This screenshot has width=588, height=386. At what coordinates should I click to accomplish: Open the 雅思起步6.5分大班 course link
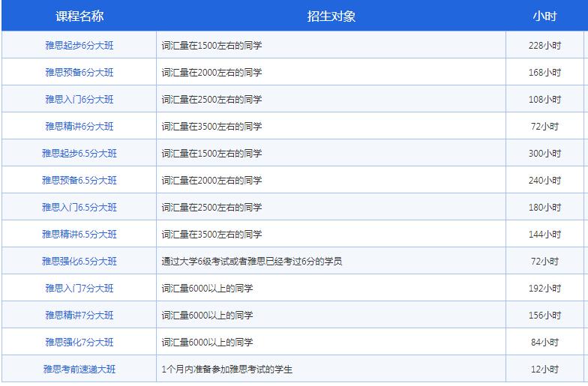click(79, 153)
